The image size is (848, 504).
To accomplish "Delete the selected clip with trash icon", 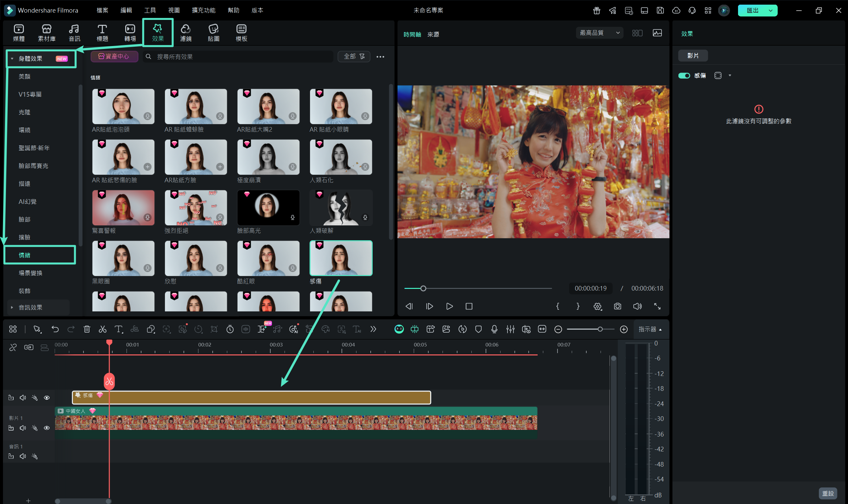I will (87, 329).
